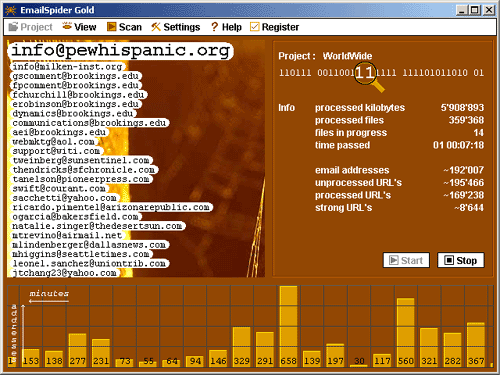Click the Register checkbox icon
The image size is (500, 375).
pos(254,27)
